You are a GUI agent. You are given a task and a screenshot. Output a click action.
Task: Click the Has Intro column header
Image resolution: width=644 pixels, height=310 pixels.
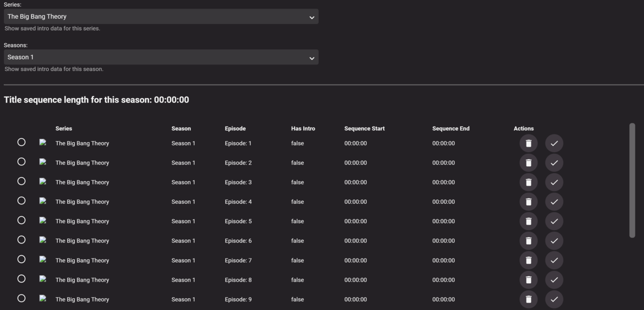click(303, 129)
